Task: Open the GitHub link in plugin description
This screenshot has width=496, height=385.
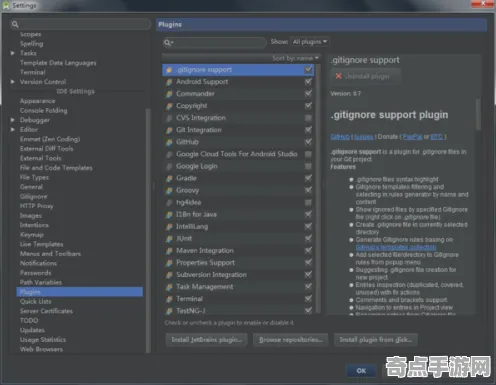Action: tap(340, 137)
